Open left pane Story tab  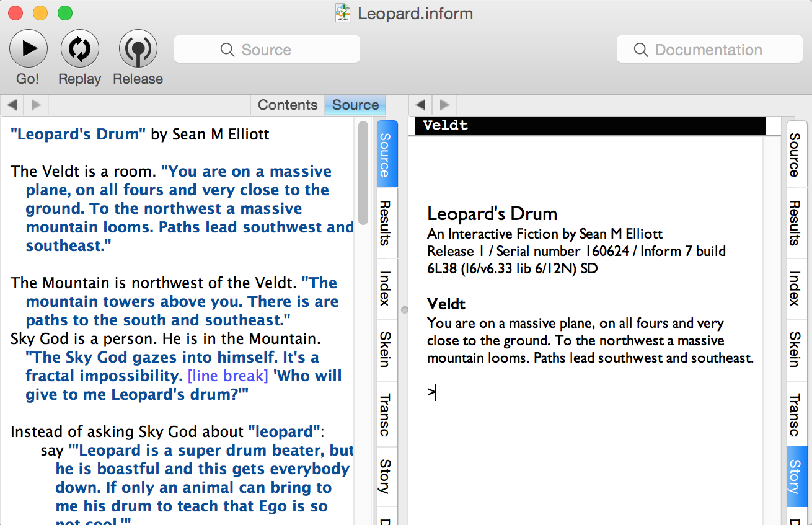[387, 476]
